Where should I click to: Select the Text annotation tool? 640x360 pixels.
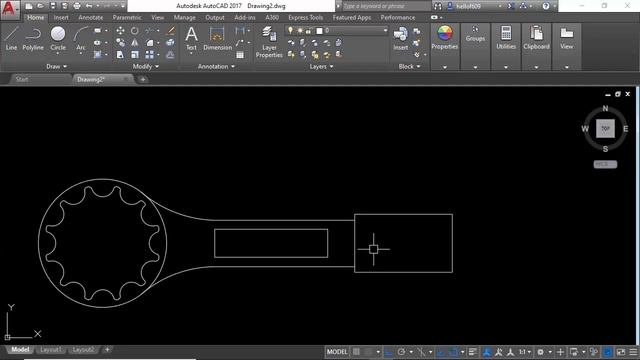(191, 38)
